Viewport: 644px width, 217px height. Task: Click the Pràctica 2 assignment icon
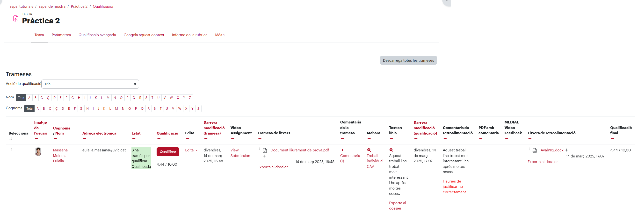click(15, 19)
